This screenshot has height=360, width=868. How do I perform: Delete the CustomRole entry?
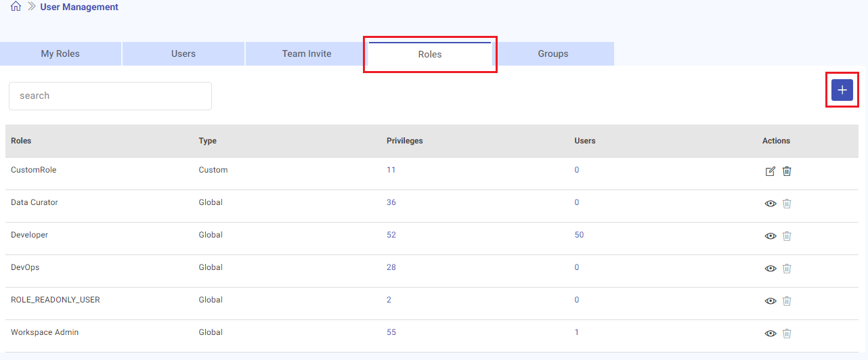tap(787, 171)
